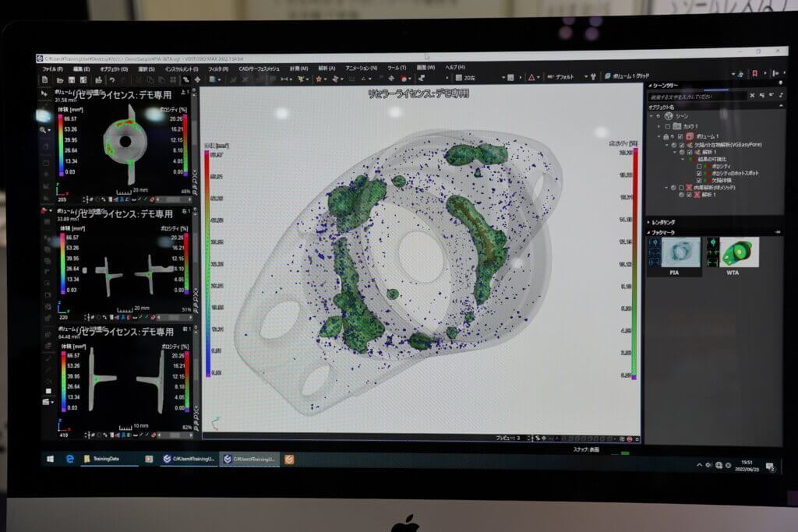Screen dimensions: 798x532
Task: Click the red triangle toolbar icon
Action: (x=531, y=77)
